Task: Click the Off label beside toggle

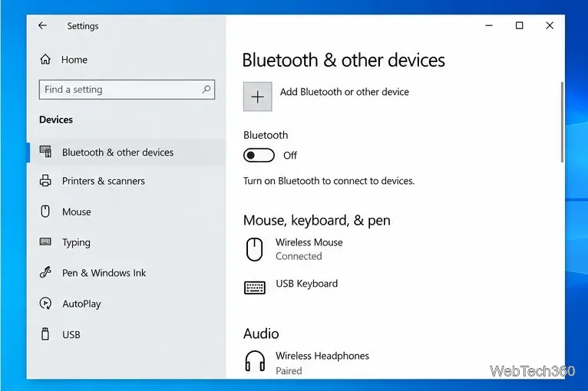Action: point(290,156)
